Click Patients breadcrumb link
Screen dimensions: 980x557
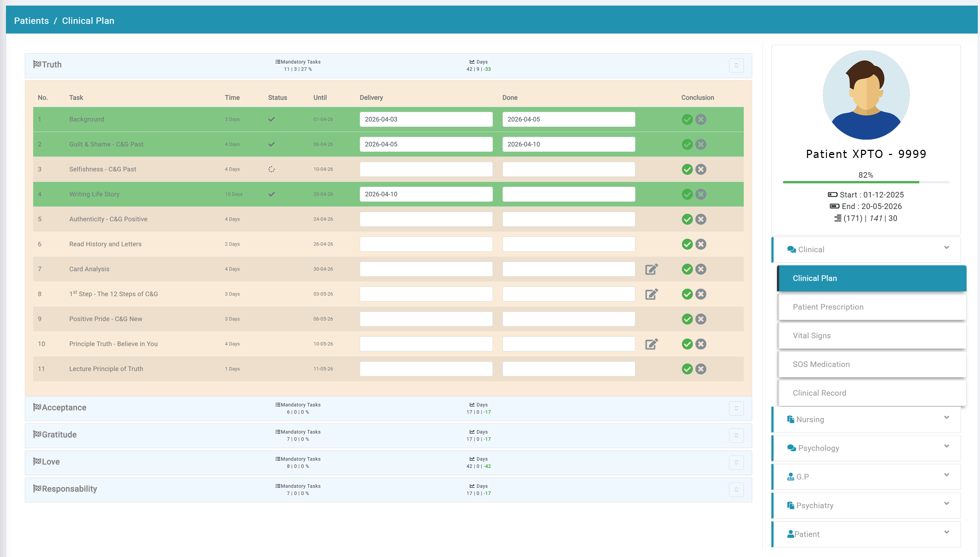pos(31,20)
